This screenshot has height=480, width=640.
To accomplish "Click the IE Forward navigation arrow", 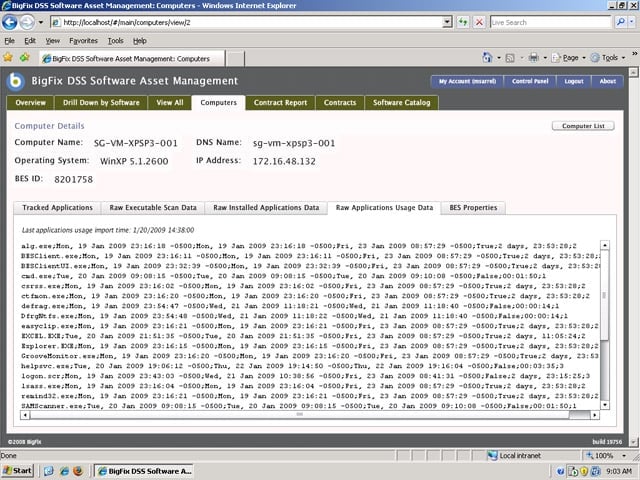I will pos(27,22).
